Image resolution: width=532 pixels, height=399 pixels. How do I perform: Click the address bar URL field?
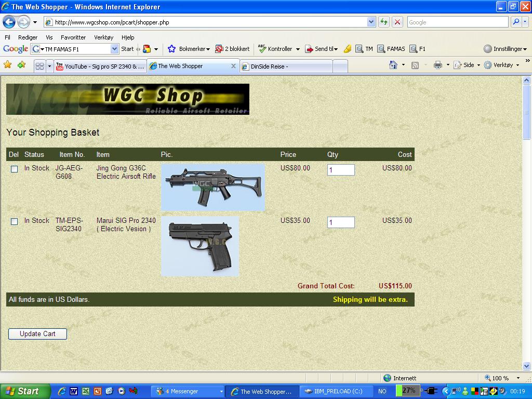click(x=210, y=22)
